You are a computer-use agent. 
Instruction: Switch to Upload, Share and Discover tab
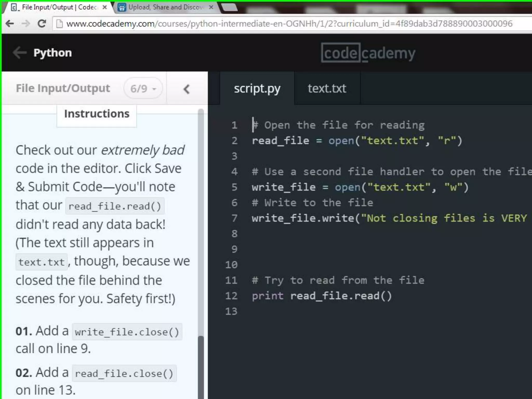pyautogui.click(x=166, y=7)
